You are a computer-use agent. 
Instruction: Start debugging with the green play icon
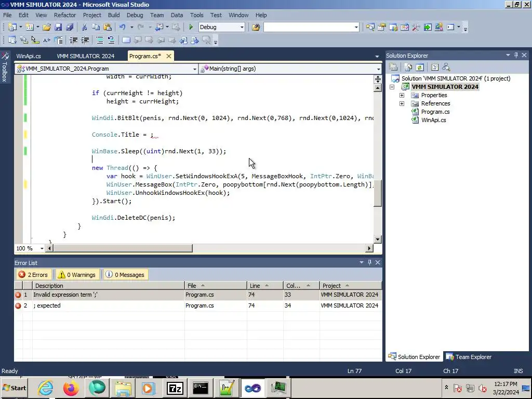[x=191, y=27]
